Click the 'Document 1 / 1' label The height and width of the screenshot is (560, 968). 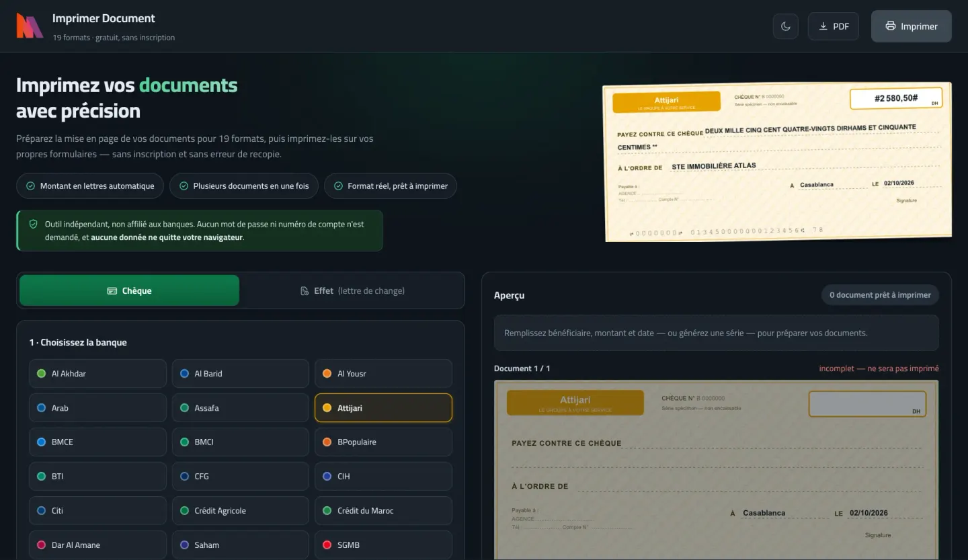tap(522, 368)
